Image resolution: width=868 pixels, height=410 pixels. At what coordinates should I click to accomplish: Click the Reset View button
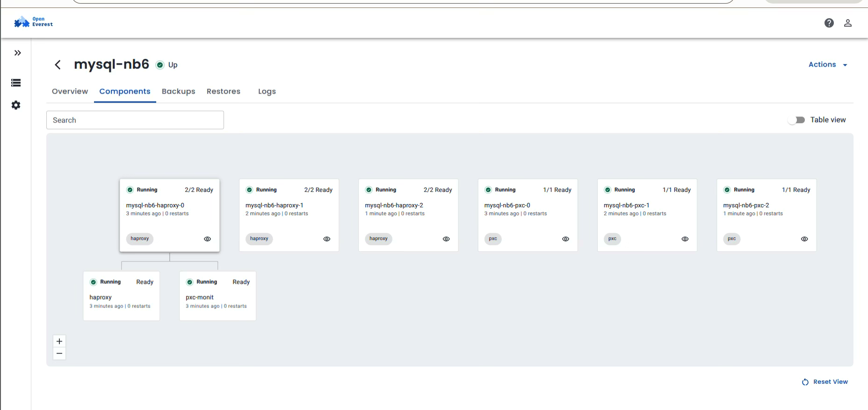coord(825,382)
